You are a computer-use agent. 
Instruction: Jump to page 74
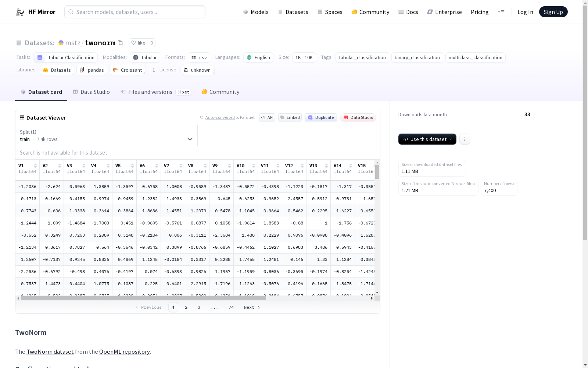(x=231, y=307)
